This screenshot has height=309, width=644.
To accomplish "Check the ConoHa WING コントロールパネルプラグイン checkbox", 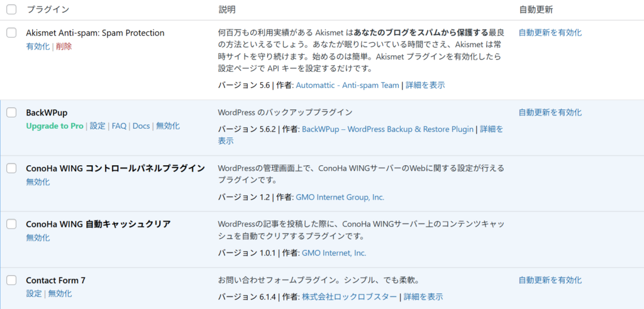I will (x=11, y=168).
